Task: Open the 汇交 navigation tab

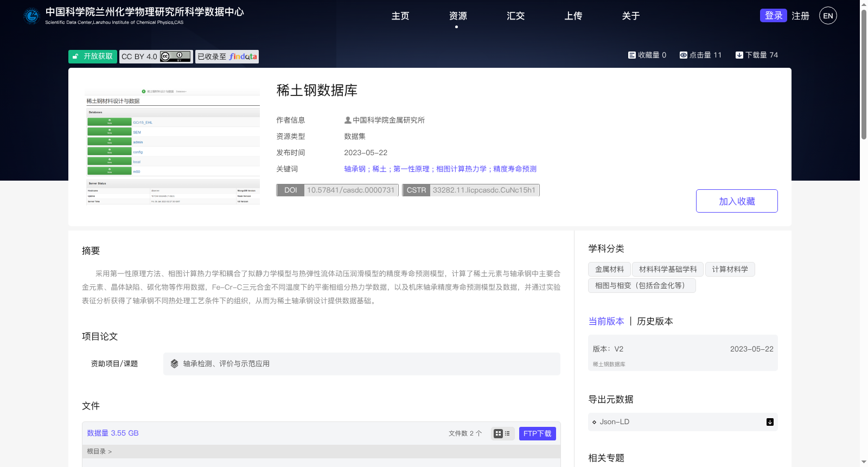Action: [x=515, y=16]
